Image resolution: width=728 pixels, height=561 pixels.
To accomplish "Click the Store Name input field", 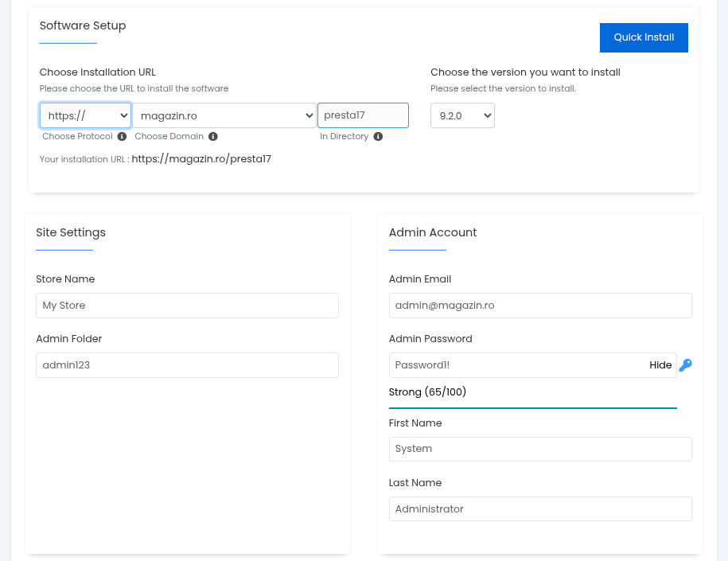I will 187,306.
